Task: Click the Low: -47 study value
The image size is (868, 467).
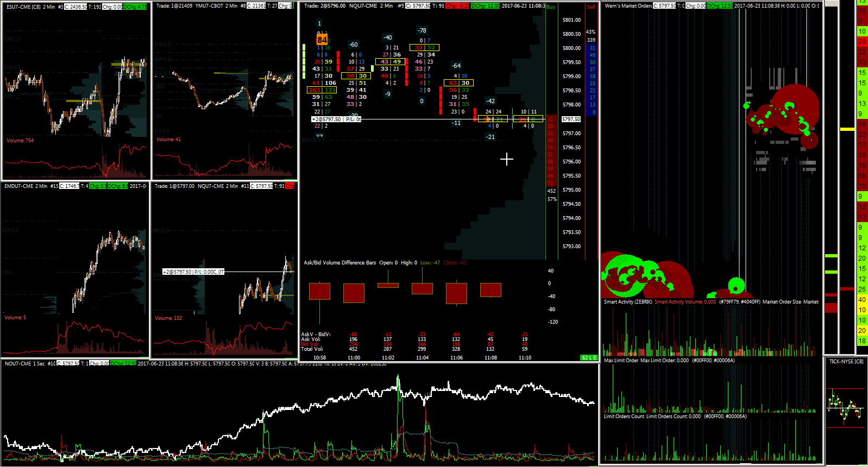Action: [x=430, y=263]
